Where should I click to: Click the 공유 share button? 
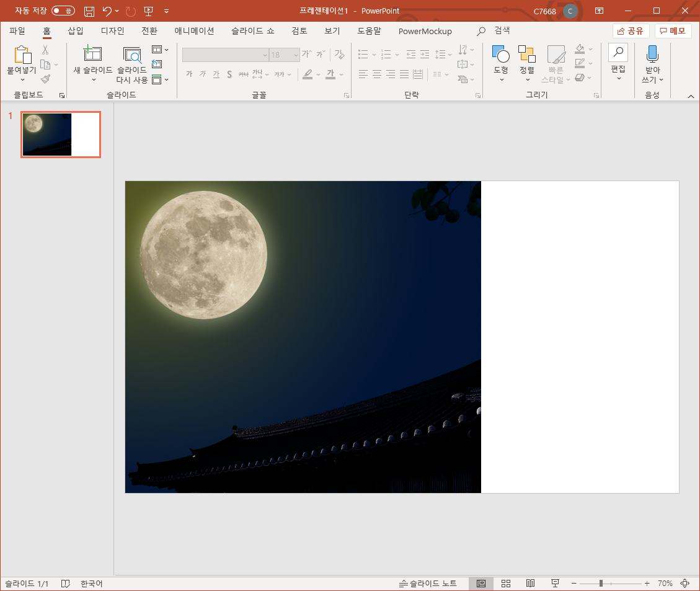click(x=631, y=31)
